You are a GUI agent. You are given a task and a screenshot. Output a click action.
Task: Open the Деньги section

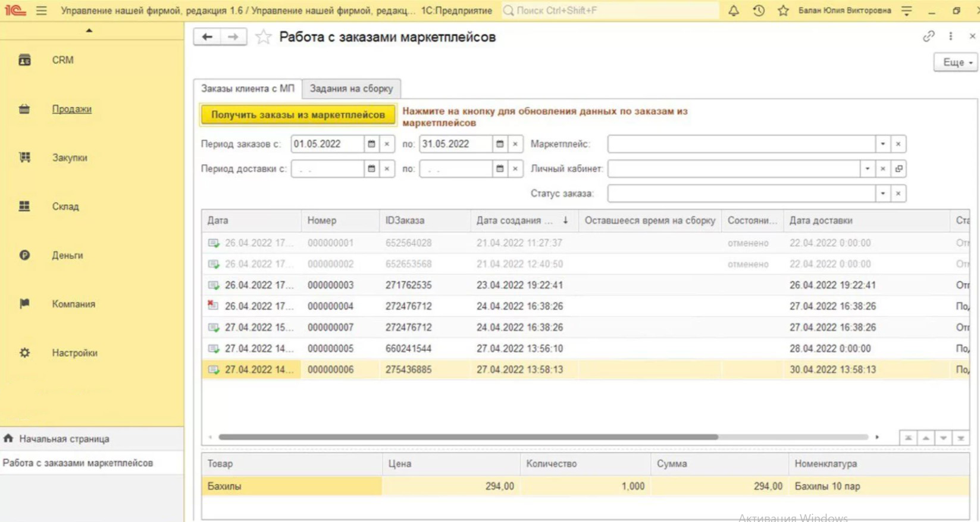pyautogui.click(x=67, y=256)
